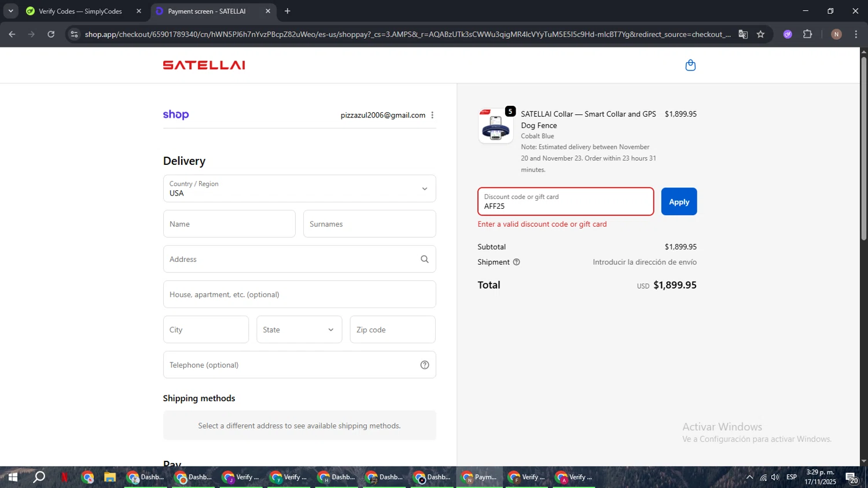Click the product title SATELLAI Collar

[588, 120]
